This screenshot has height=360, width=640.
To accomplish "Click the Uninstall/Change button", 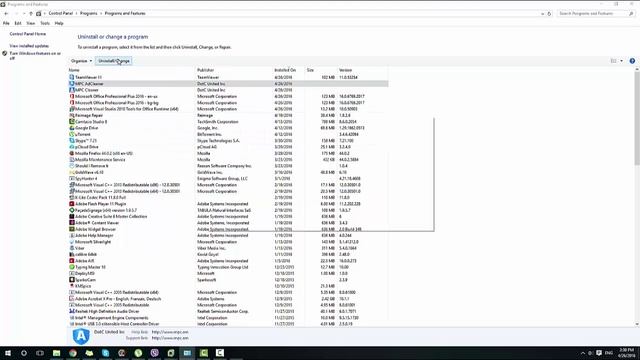I will [x=114, y=61].
